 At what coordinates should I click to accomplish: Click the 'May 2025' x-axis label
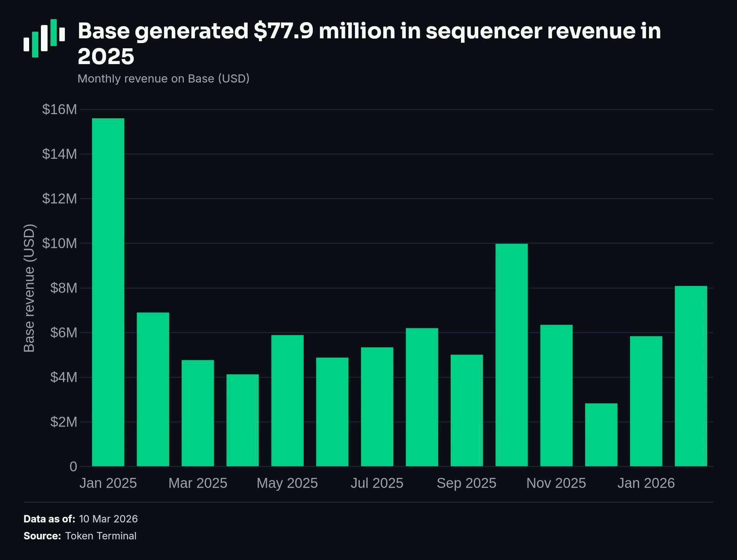(x=287, y=483)
